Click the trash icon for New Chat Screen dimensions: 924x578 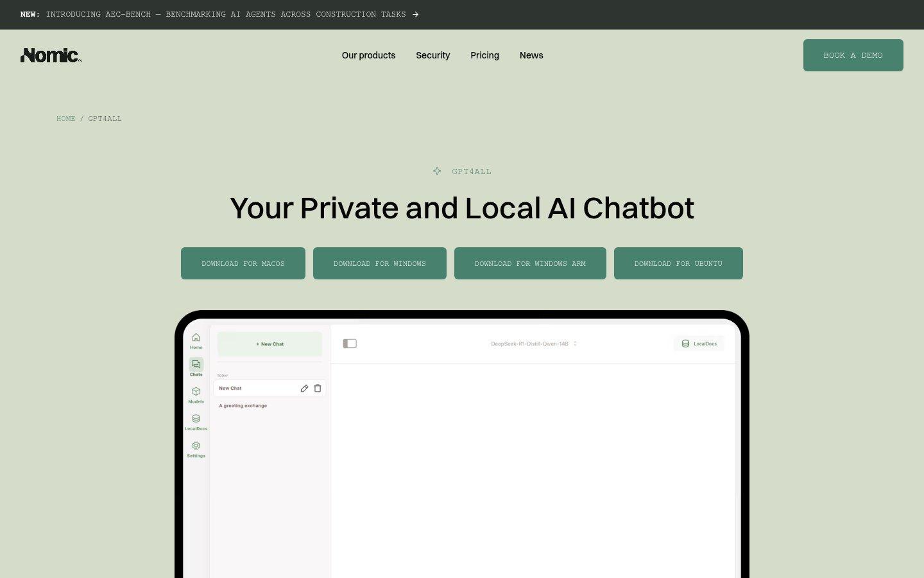(x=318, y=388)
